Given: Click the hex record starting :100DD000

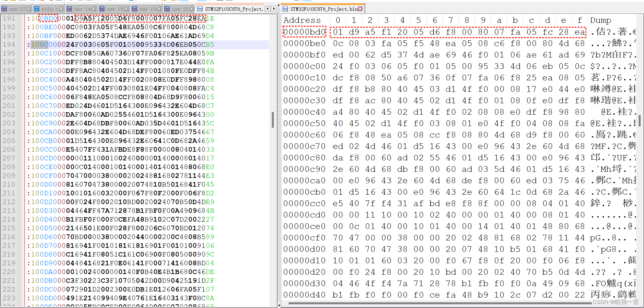Looking at the screenshot, I should (x=121, y=298).
